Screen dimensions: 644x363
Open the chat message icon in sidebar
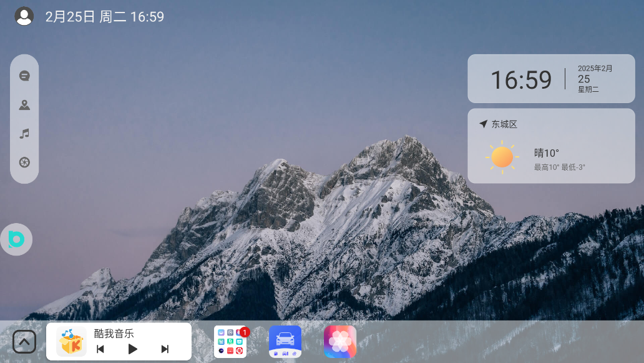pyautogui.click(x=24, y=76)
